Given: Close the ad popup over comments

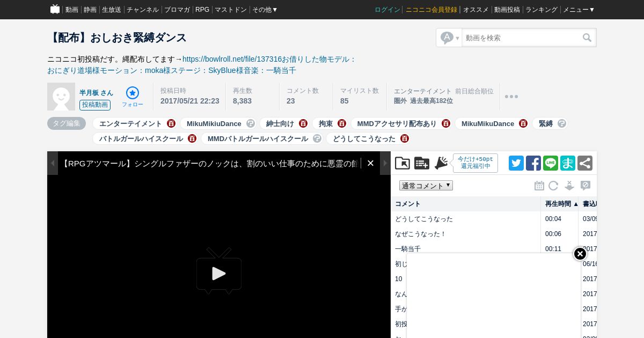Looking at the screenshot, I should pos(580,254).
